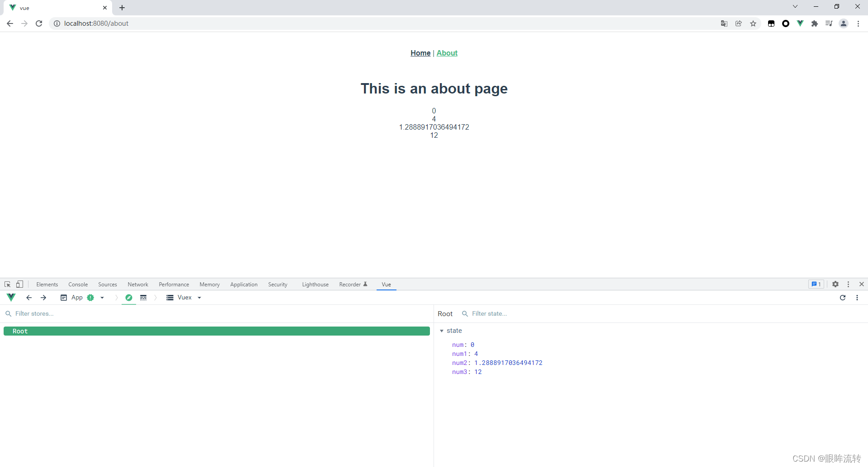Reload the page with refresh icon
The height and width of the screenshot is (467, 868).
coord(39,23)
